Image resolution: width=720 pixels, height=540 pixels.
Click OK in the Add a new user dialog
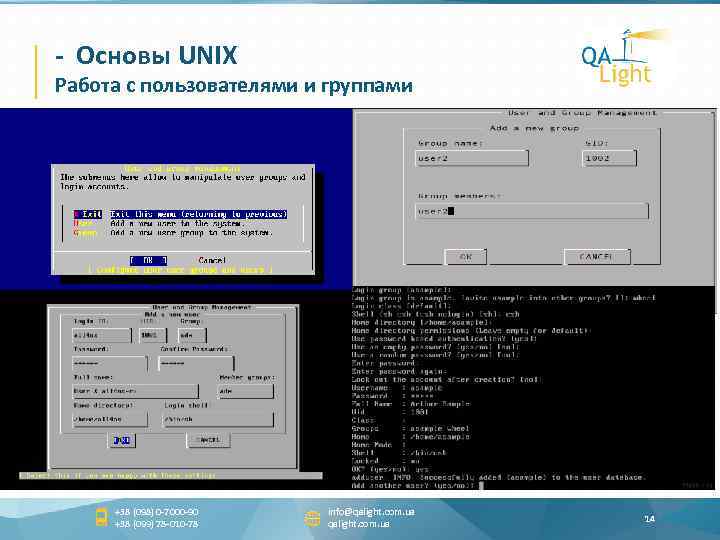122,440
